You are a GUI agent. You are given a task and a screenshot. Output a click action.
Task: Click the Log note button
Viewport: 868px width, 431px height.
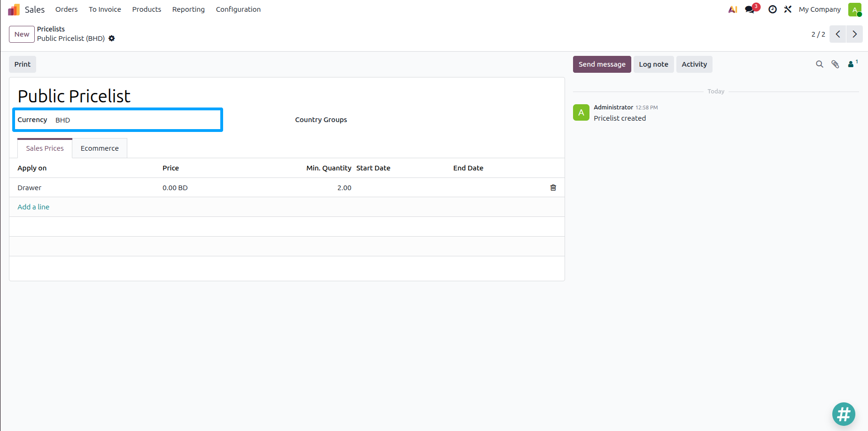coord(653,64)
